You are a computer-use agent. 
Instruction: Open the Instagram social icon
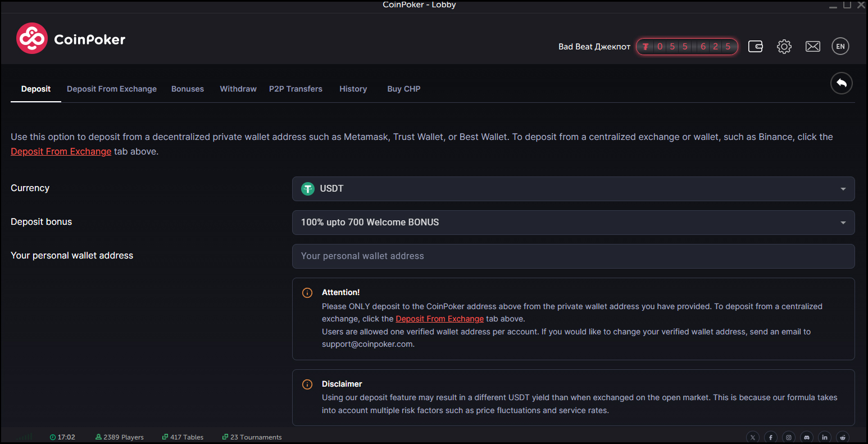click(789, 437)
